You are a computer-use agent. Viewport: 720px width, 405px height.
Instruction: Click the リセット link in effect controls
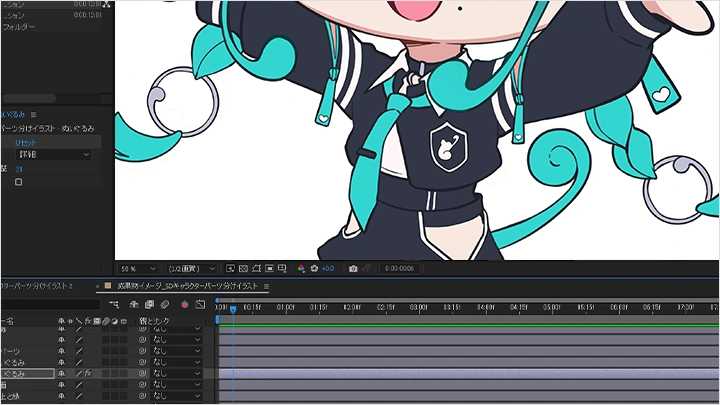(x=26, y=143)
